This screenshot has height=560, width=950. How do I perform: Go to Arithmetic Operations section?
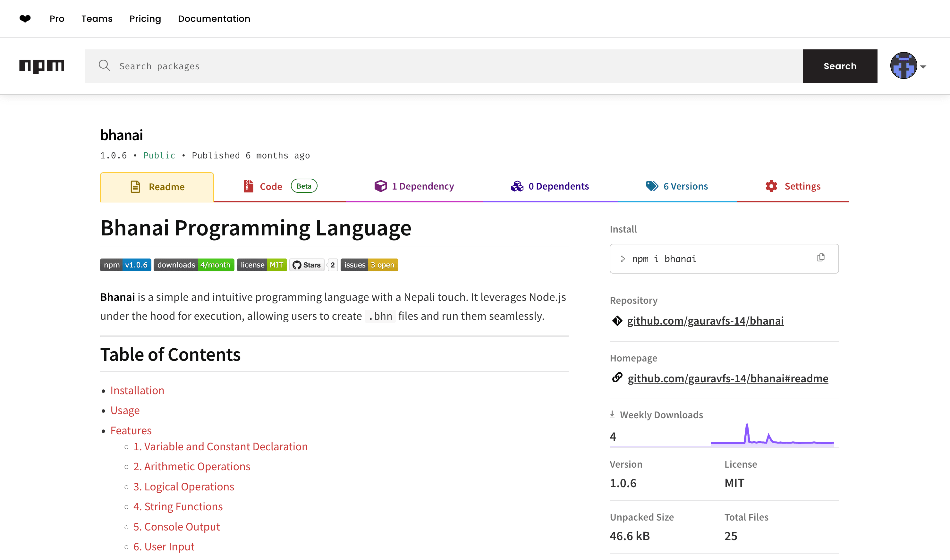click(x=192, y=466)
